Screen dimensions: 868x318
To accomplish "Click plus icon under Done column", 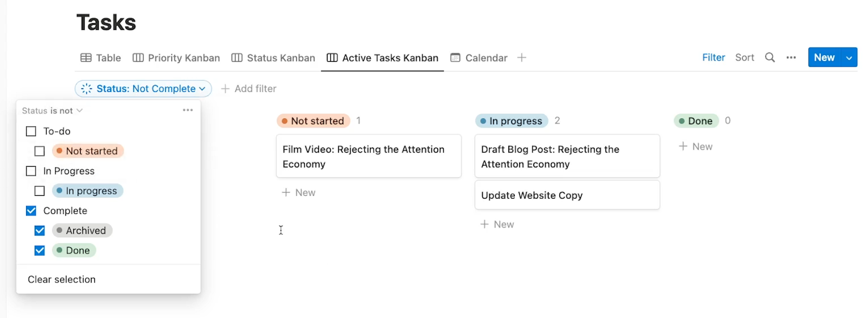I will [683, 147].
